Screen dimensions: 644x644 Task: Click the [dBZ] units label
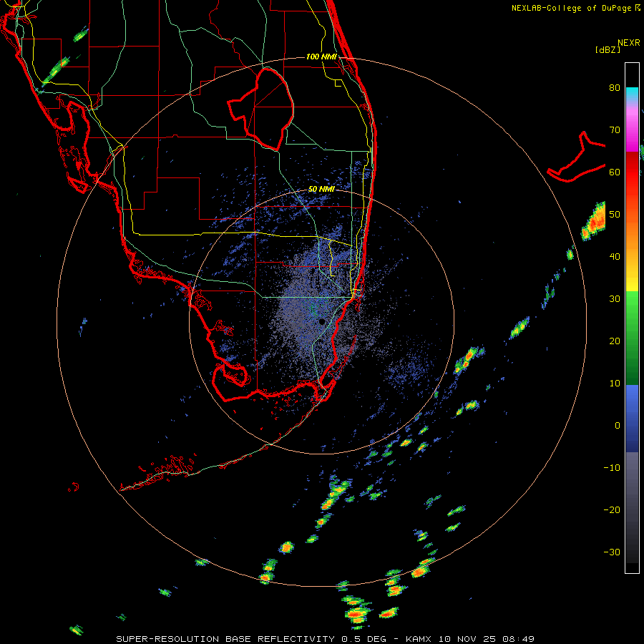coord(608,49)
